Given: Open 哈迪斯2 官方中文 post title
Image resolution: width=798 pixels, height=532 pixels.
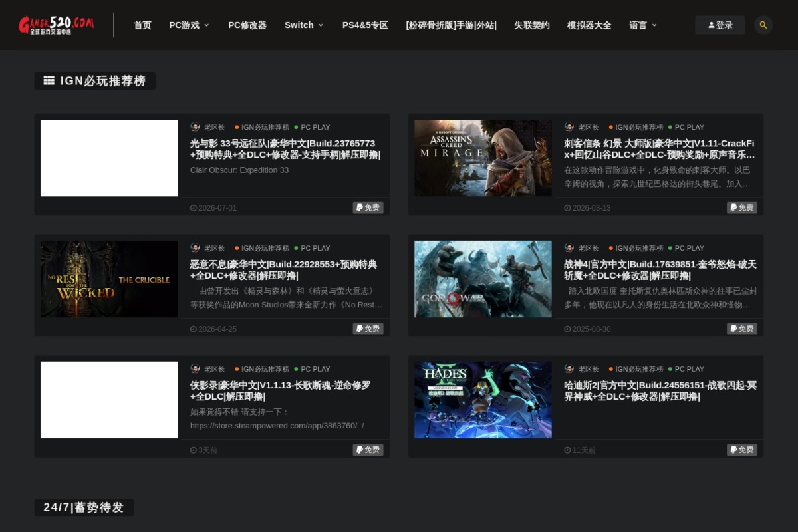Looking at the screenshot, I should point(660,391).
